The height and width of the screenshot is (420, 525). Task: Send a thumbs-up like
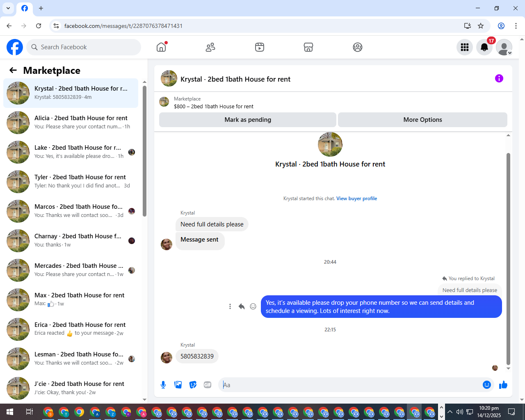(503, 385)
